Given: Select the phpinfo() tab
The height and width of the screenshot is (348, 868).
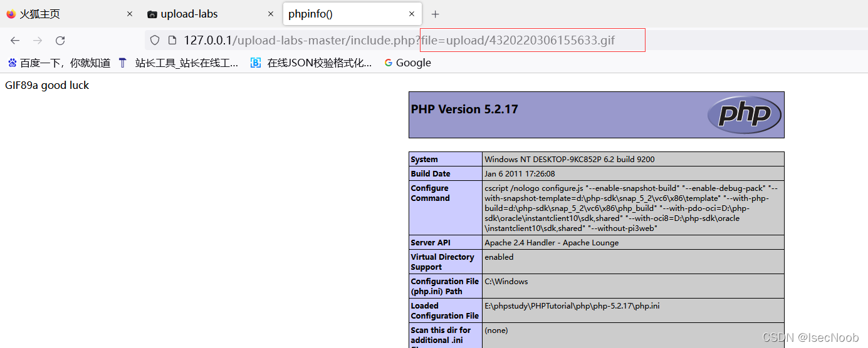Looking at the screenshot, I should coord(352,14).
